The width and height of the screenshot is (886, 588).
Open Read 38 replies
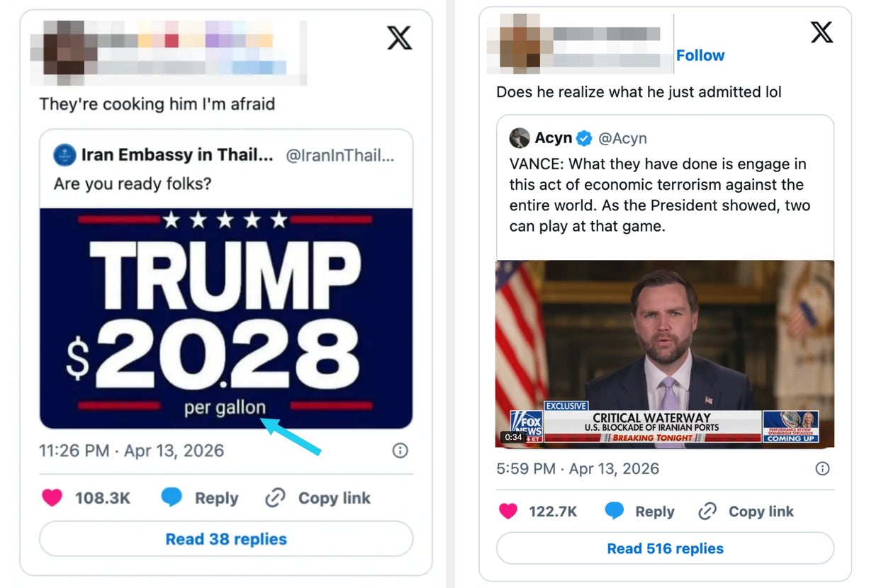226,539
